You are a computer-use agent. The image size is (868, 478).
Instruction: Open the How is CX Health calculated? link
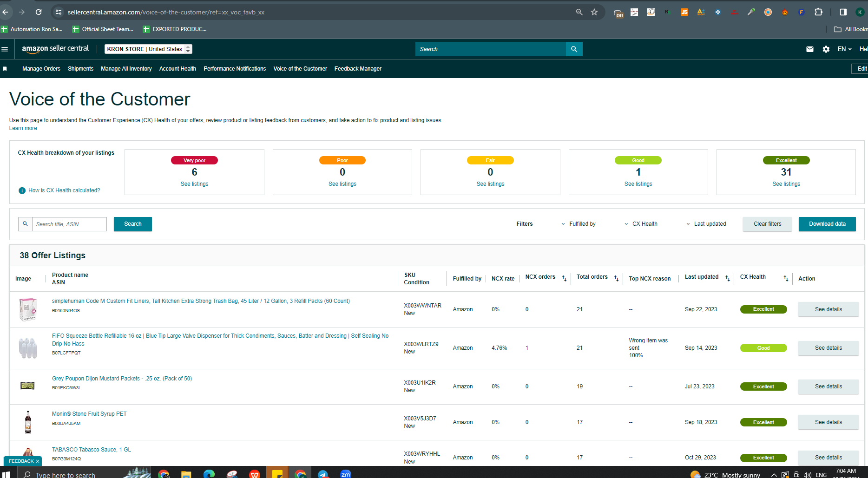(64, 190)
